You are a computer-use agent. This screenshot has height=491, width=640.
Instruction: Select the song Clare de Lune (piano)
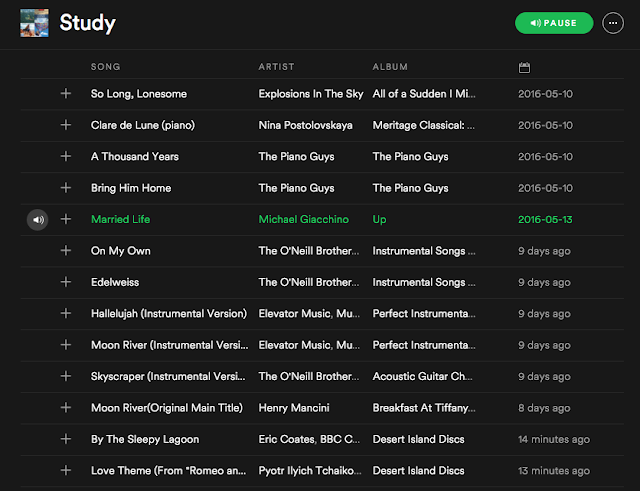point(143,125)
